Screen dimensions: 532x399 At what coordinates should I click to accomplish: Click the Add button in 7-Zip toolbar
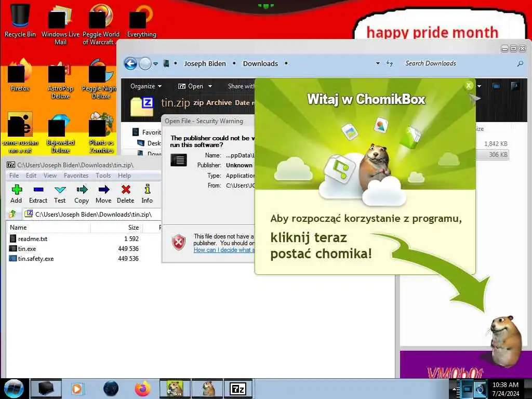coord(16,194)
